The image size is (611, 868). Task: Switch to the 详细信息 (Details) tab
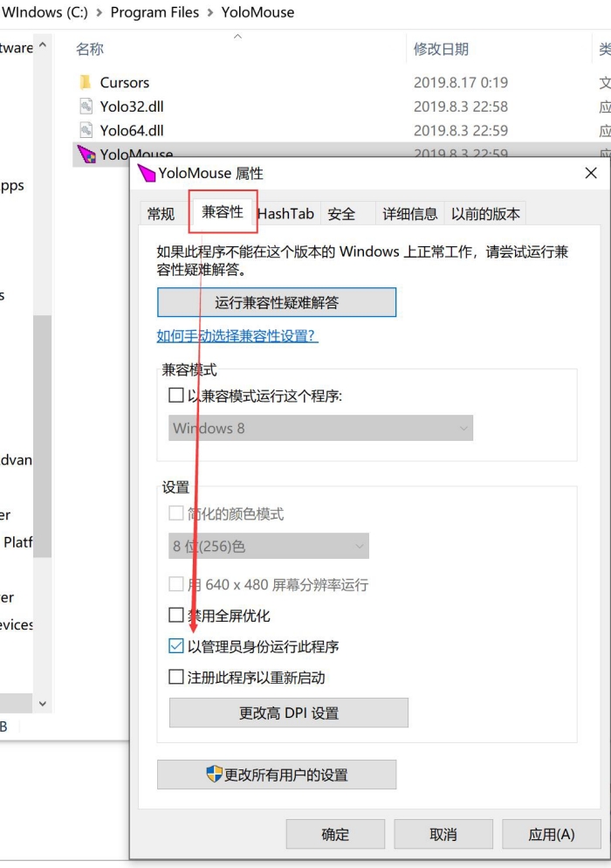[409, 214]
